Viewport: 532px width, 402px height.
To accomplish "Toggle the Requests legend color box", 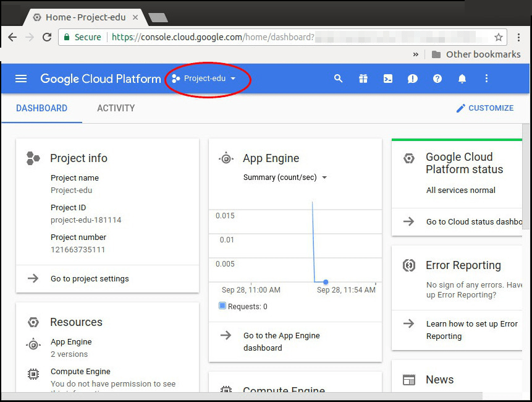I will pos(222,306).
